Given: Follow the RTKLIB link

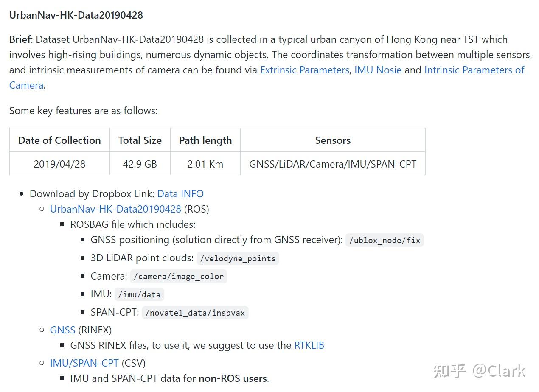Looking at the screenshot, I should pos(309,345).
